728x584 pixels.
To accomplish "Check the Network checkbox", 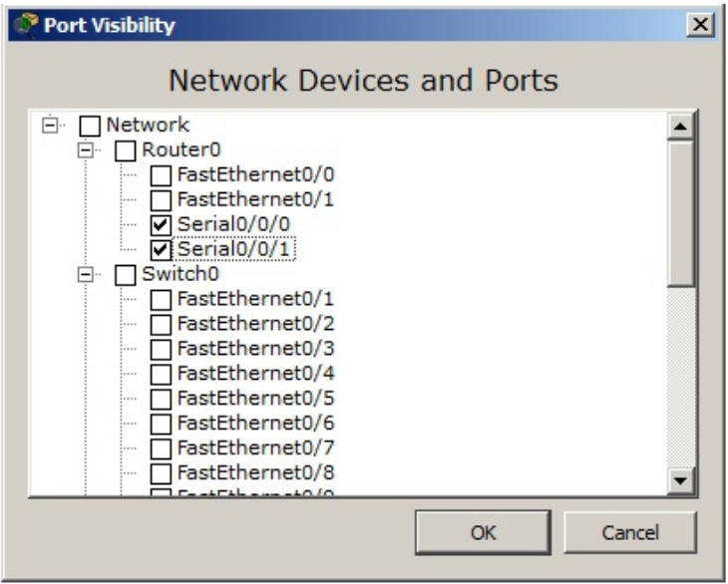I will click(x=90, y=127).
